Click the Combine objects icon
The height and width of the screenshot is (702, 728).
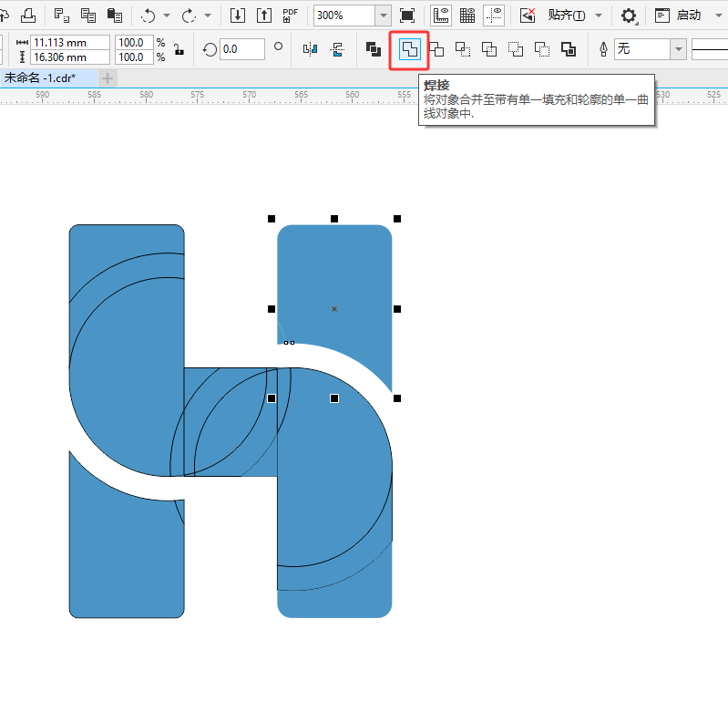click(x=374, y=49)
